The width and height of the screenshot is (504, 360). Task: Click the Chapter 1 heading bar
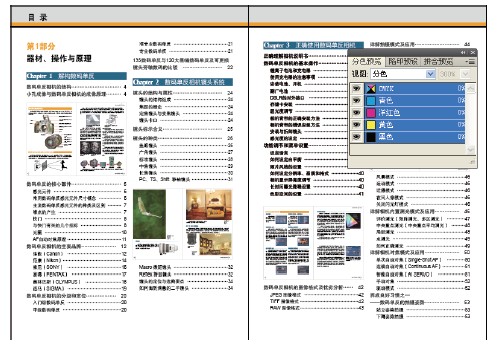[x=76, y=76]
